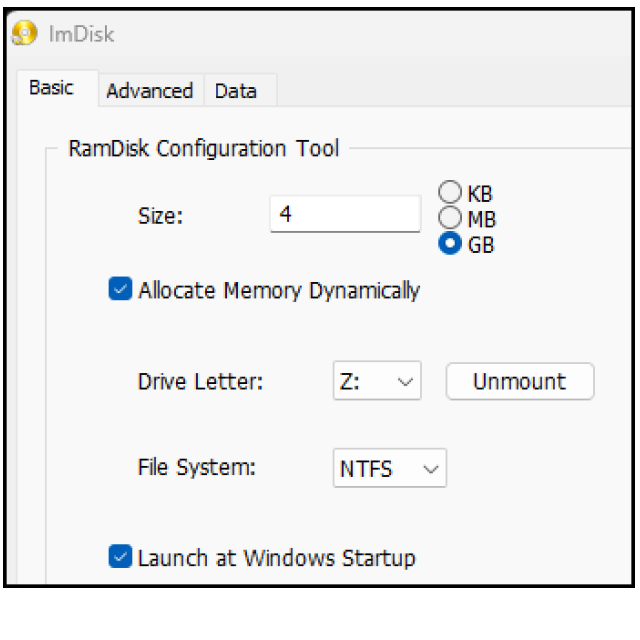This screenshot has height=640, width=640.
Task: Select the GB size unit
Action: (x=450, y=244)
